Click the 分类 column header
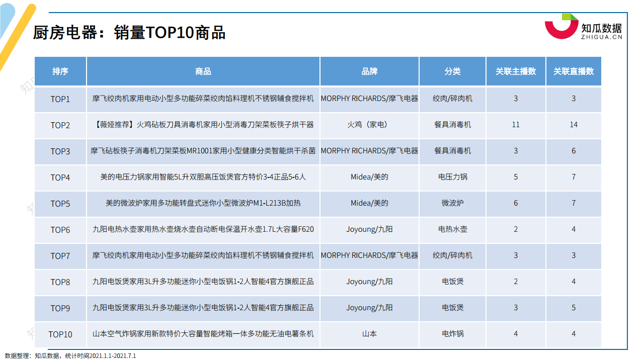 tap(452, 71)
